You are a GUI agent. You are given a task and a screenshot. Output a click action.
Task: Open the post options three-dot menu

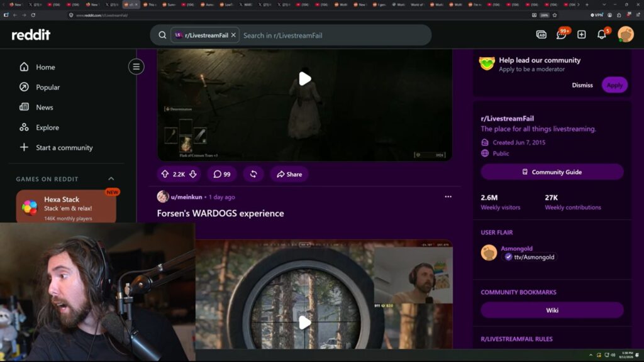[x=448, y=197]
